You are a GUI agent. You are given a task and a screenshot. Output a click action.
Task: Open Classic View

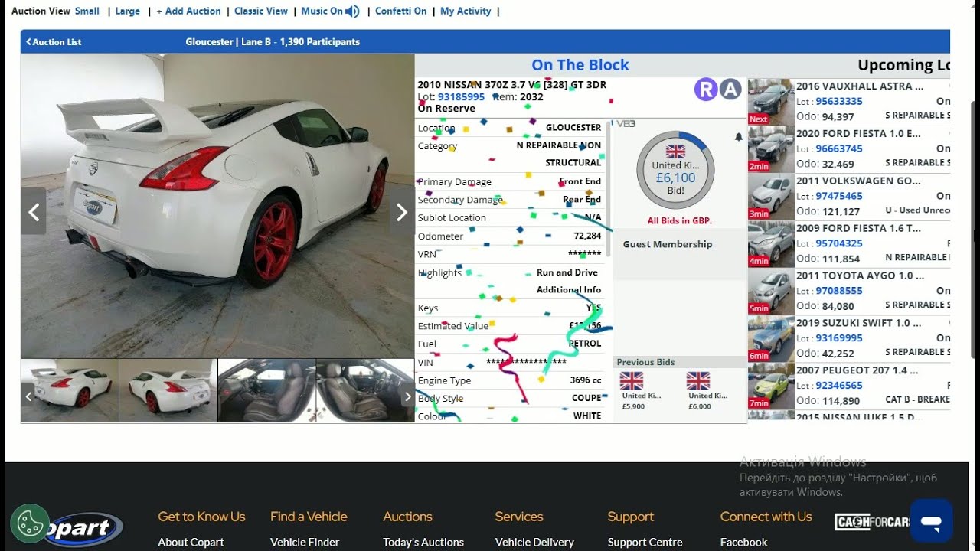[261, 11]
